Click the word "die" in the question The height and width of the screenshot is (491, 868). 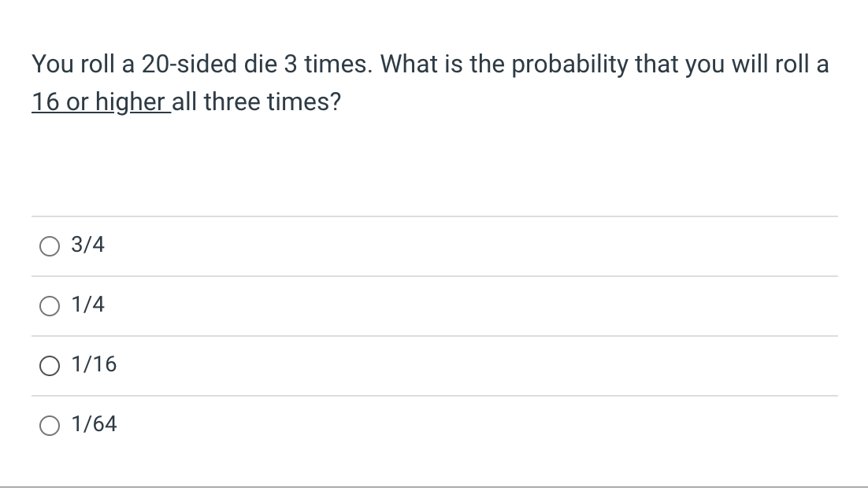(x=261, y=65)
